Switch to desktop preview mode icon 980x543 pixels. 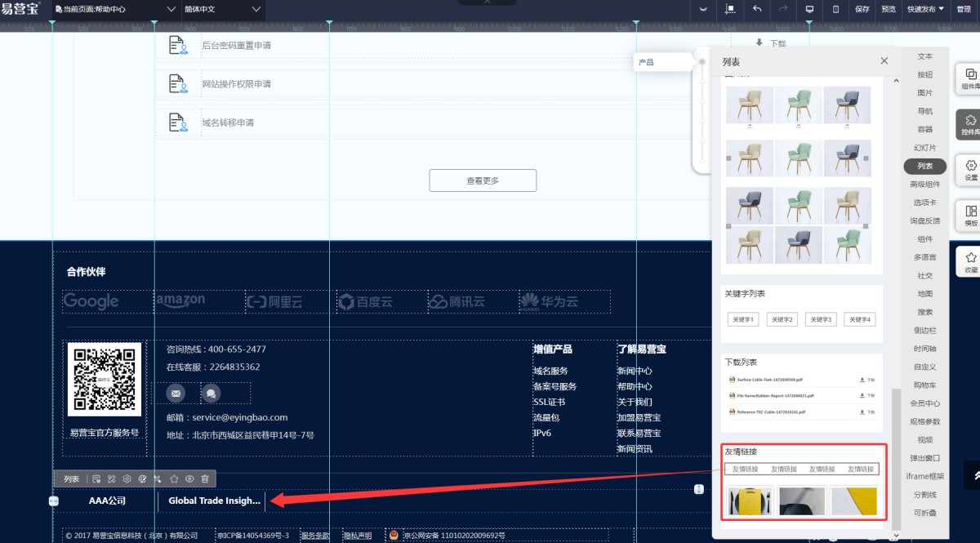point(809,9)
